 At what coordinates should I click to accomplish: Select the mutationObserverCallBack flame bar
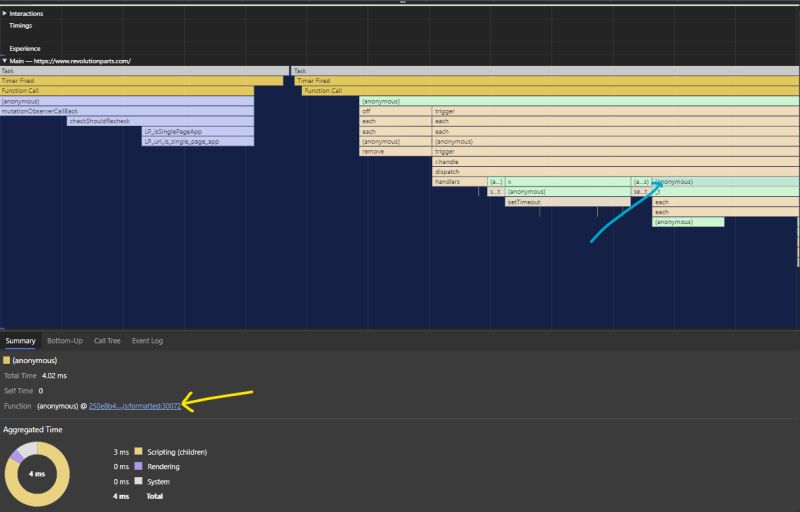[x=127, y=111]
